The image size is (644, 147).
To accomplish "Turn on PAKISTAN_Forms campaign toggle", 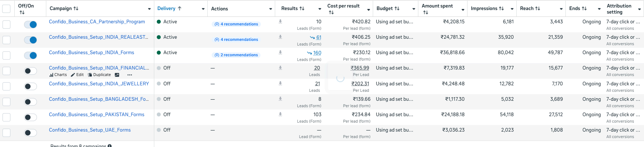I will (x=30, y=117).
